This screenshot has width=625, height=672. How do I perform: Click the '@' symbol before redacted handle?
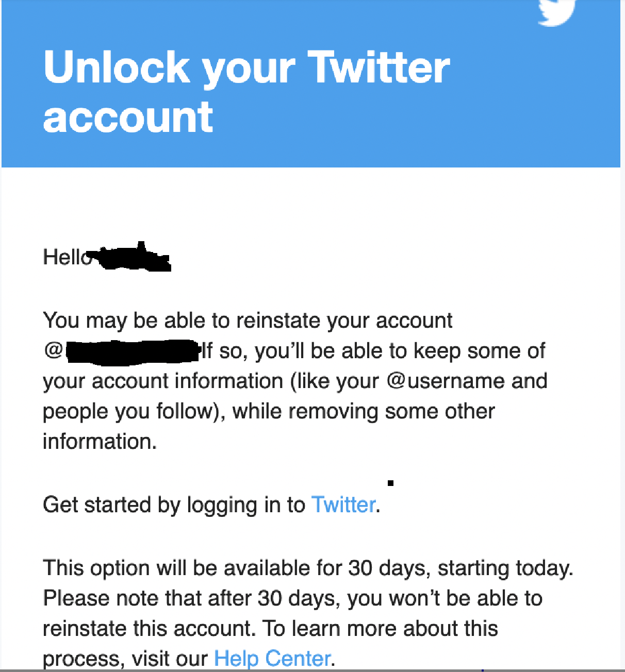(x=54, y=350)
